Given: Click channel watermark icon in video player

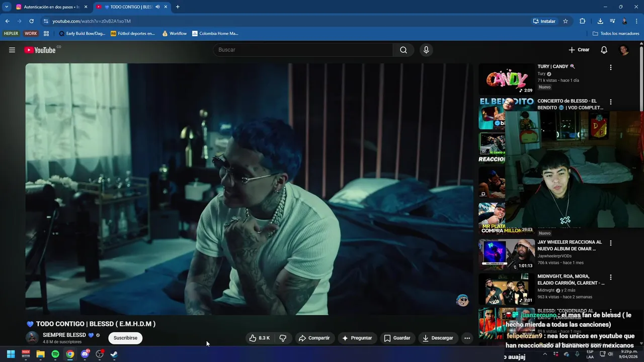Looking at the screenshot, I should 462,301.
